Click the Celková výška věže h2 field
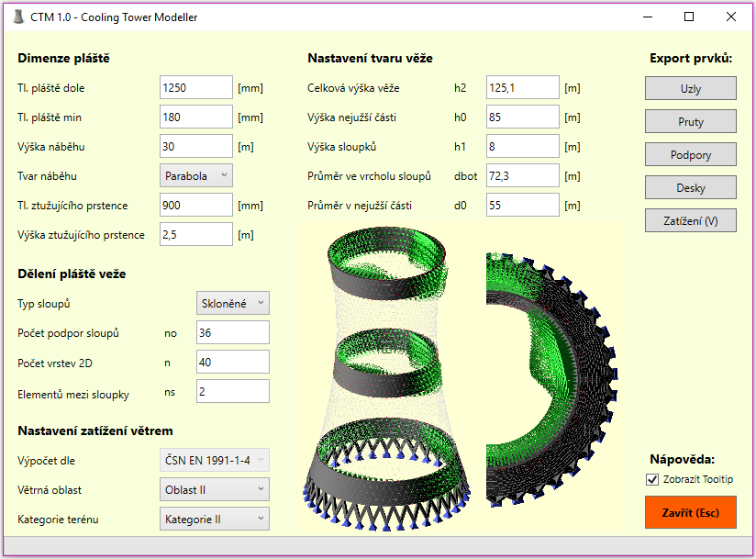Screen dimensions: 756x559 coord(523,88)
